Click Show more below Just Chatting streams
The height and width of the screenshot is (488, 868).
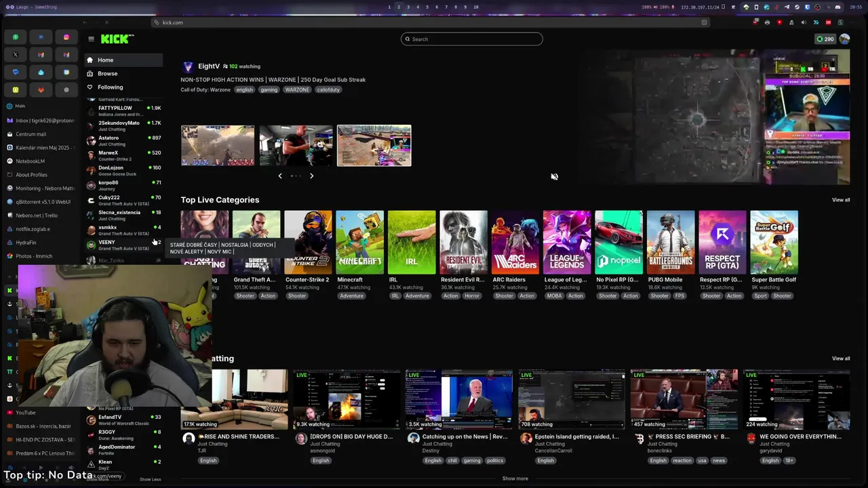(515, 479)
